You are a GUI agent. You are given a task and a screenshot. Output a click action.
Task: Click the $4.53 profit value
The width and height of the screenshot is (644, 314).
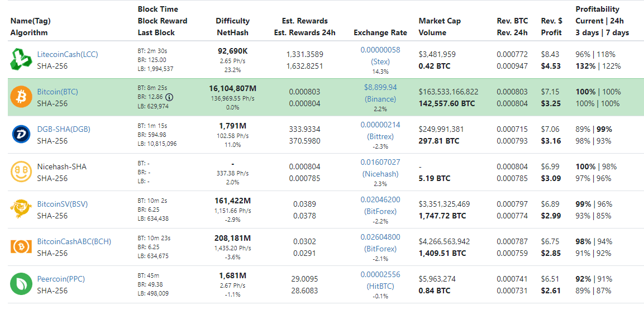click(551, 66)
